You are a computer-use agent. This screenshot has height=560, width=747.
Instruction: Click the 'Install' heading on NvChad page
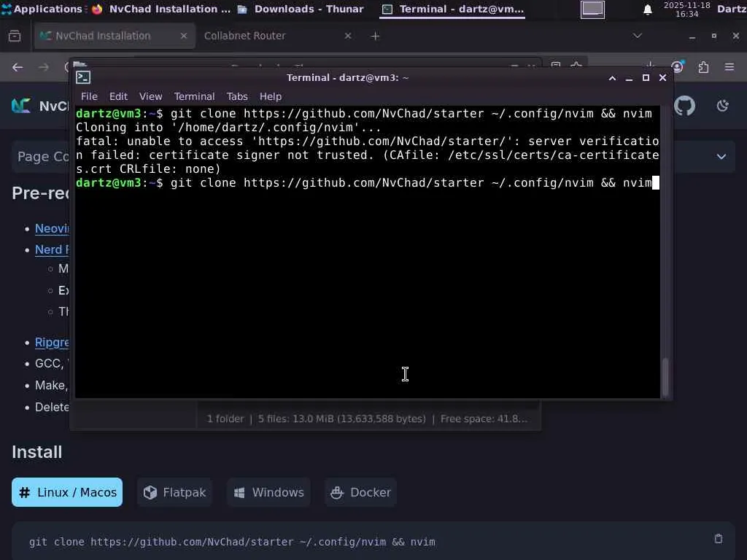coord(36,452)
